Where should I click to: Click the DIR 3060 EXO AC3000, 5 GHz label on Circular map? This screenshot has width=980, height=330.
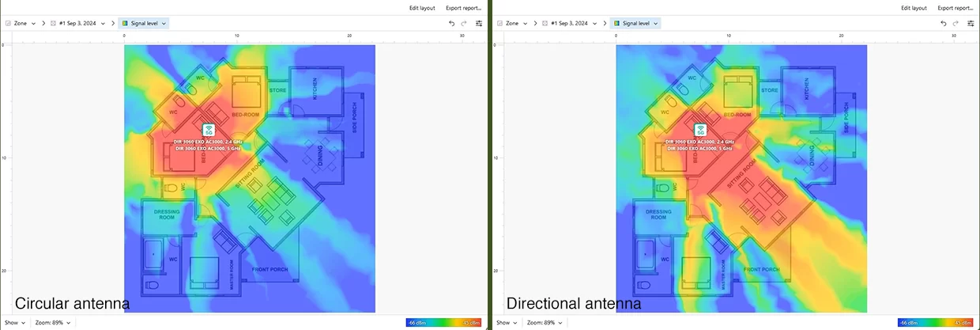point(209,148)
